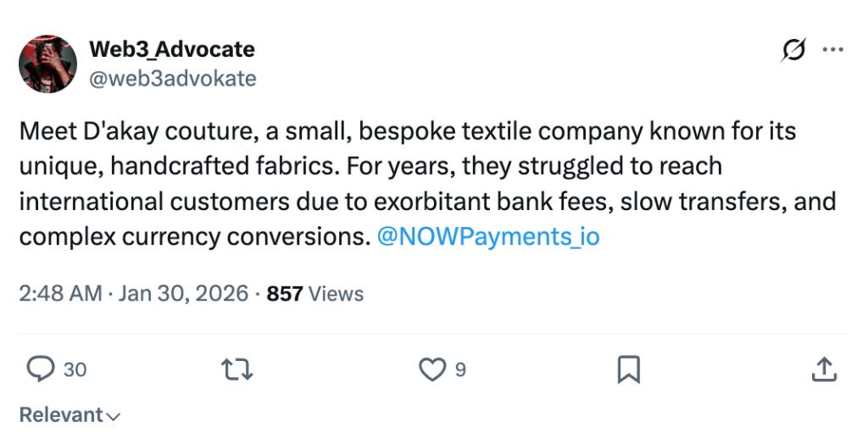Click the Grok slashed-circle icon
The height and width of the screenshot is (438, 868).
pos(793,51)
